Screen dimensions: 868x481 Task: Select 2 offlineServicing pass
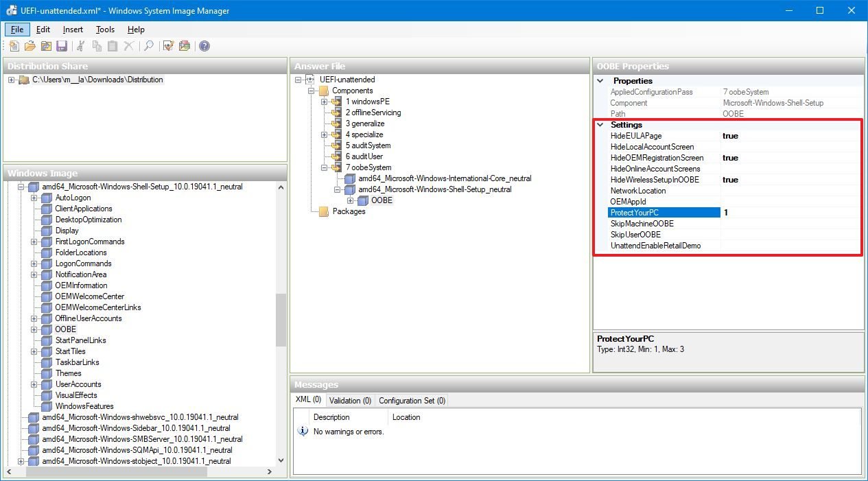click(x=373, y=113)
